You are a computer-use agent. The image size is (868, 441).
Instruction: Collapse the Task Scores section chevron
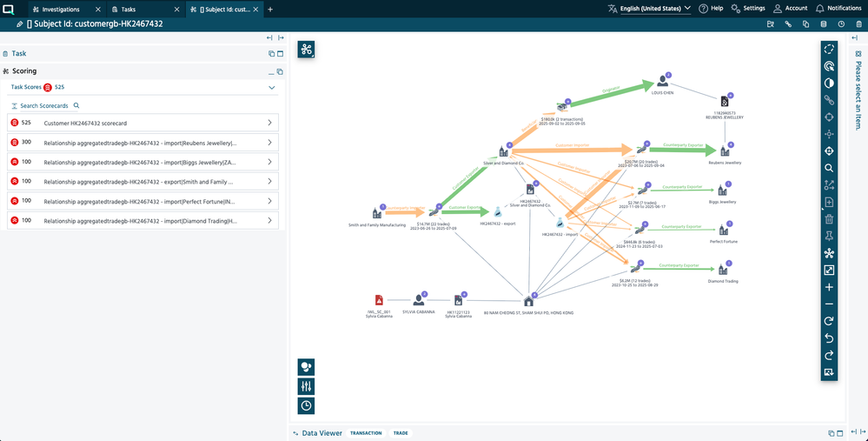tap(272, 88)
